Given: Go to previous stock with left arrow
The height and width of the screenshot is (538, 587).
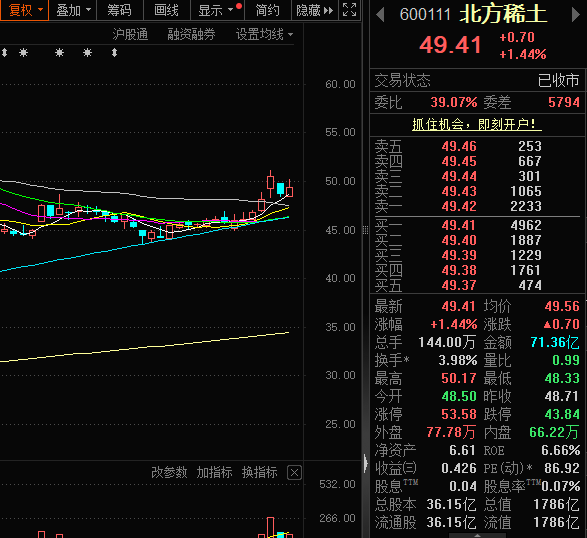Looking at the screenshot, I should click(380, 15).
